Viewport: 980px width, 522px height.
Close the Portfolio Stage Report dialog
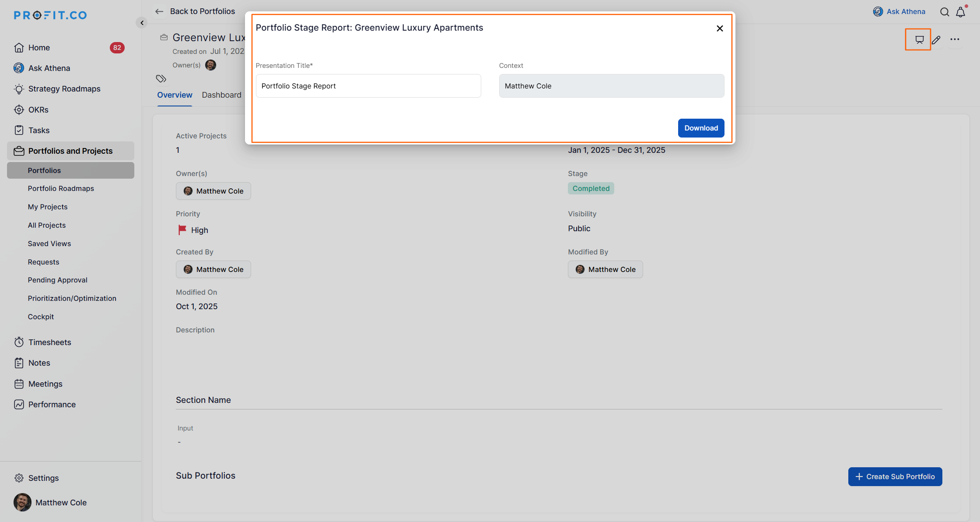pyautogui.click(x=720, y=28)
